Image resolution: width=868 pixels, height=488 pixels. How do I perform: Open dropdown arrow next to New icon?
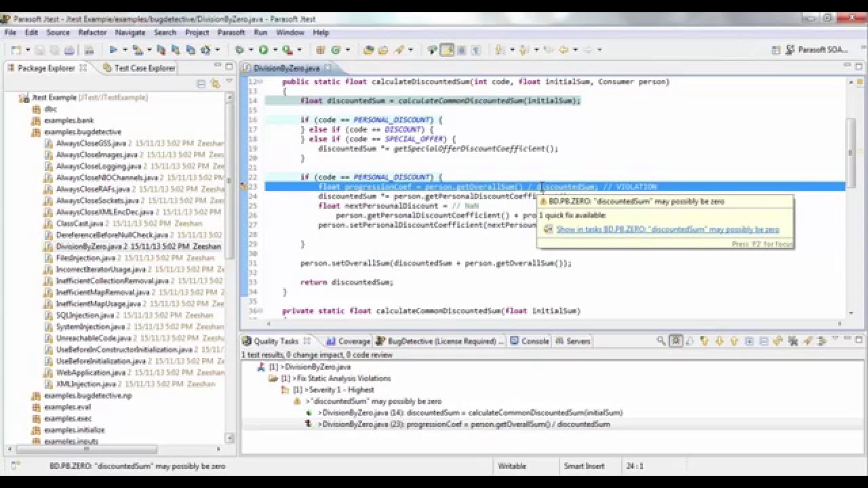(27, 49)
